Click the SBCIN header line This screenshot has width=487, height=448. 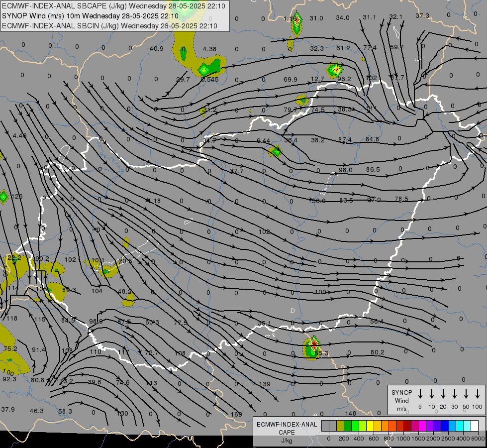point(109,26)
